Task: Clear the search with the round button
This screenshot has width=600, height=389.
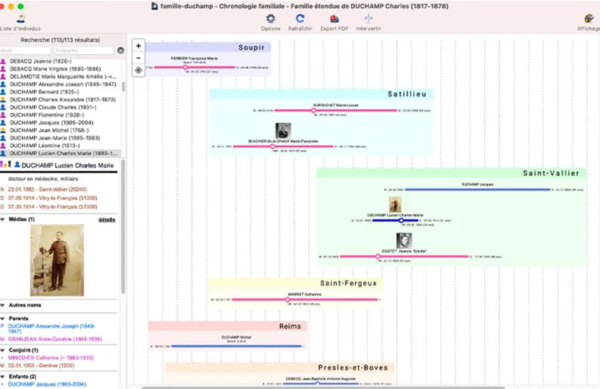Action: click(x=121, y=50)
